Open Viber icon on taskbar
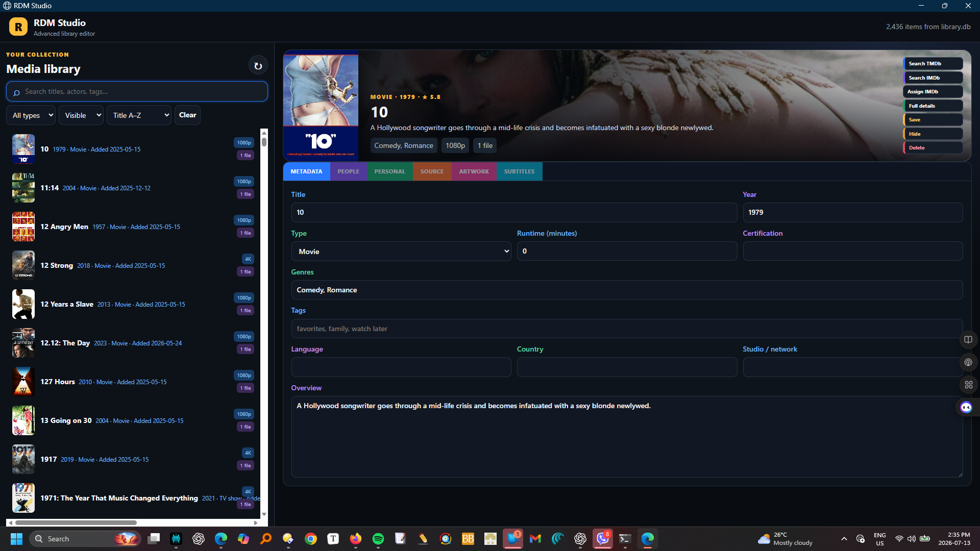Screen dimensions: 980x551 (603, 539)
